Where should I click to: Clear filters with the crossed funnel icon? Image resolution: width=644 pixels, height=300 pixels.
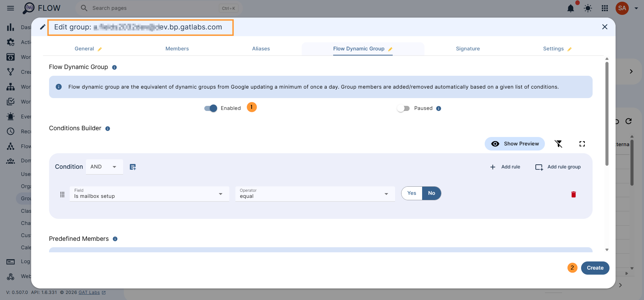coord(558,144)
